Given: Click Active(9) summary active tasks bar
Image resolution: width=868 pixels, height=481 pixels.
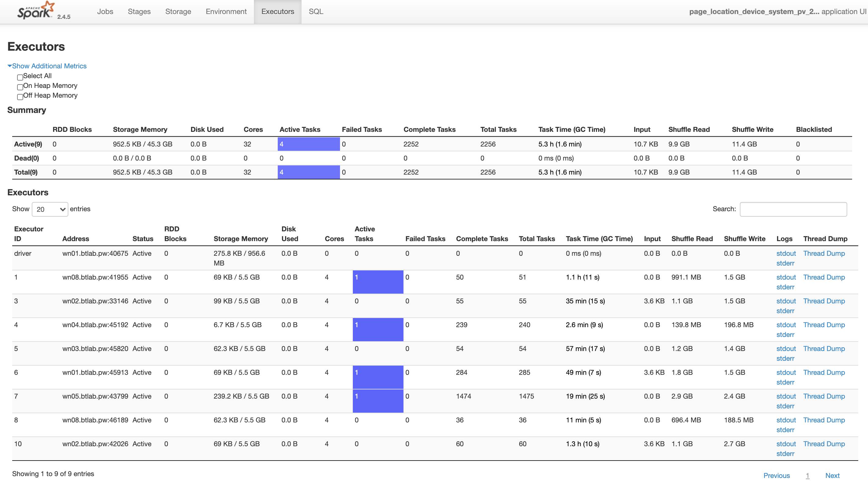Looking at the screenshot, I should [309, 144].
